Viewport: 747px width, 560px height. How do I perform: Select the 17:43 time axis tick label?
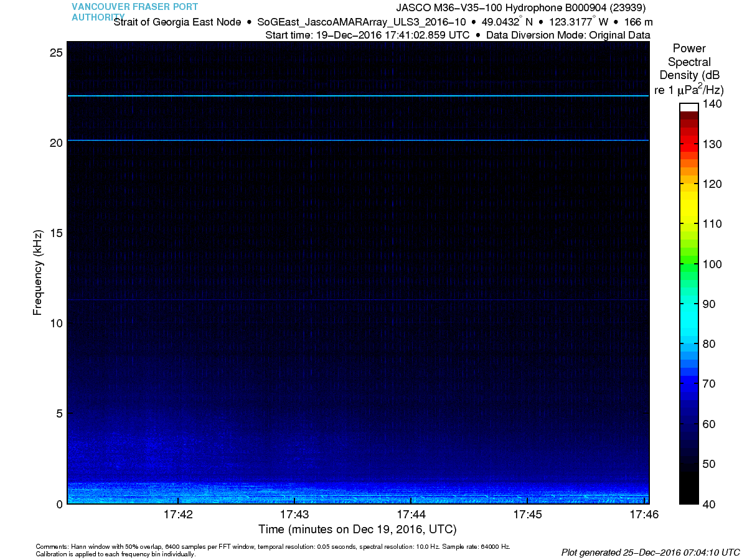pyautogui.click(x=294, y=515)
